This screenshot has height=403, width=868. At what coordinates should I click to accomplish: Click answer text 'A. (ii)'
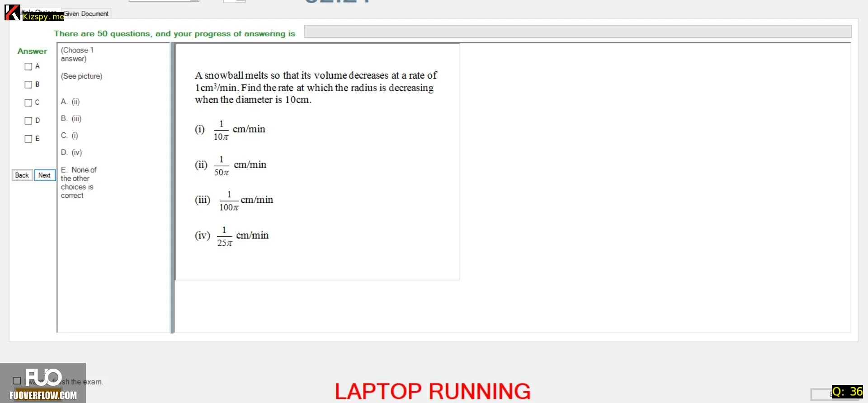pyautogui.click(x=71, y=102)
